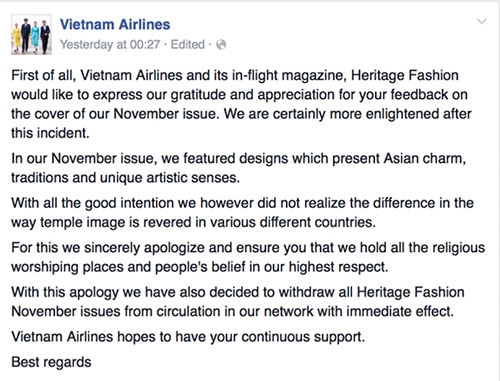This screenshot has width=500, height=381.
Task: Open Vietnam Airlines profile picture thumbnail
Action: (x=31, y=34)
